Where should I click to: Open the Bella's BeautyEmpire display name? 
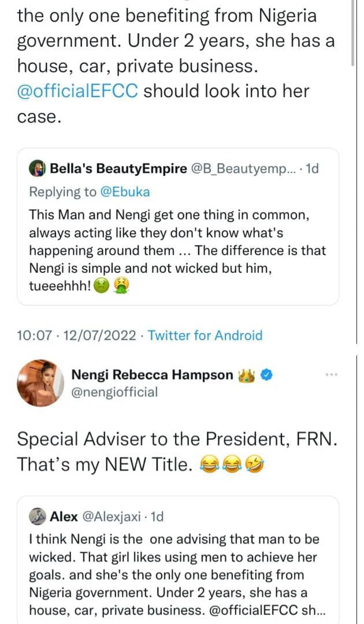coord(118,169)
